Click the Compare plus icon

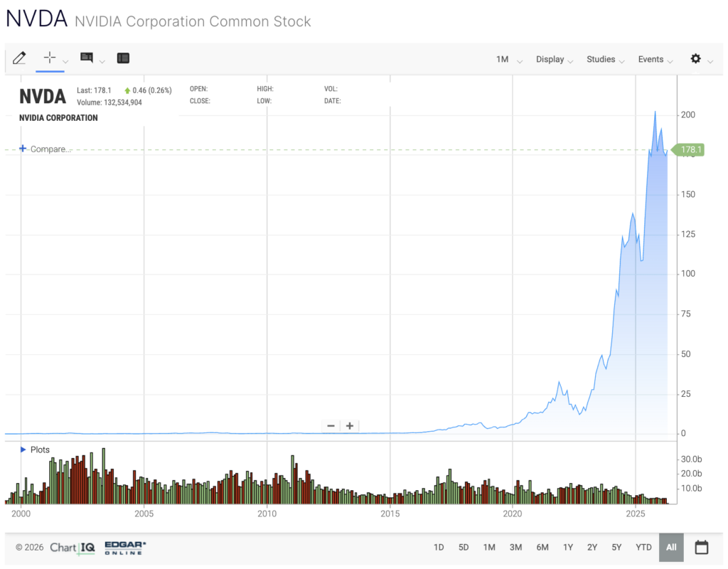23,149
